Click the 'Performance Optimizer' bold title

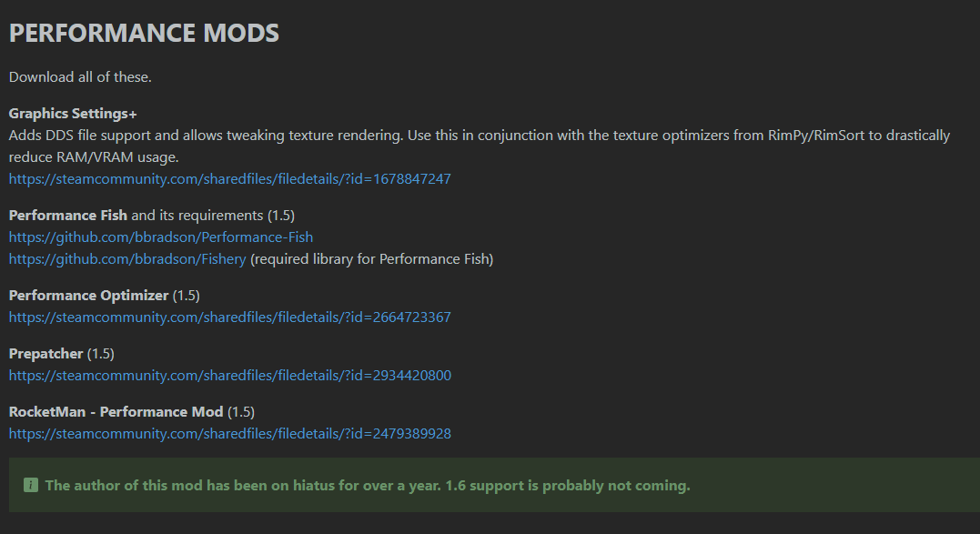(89, 296)
